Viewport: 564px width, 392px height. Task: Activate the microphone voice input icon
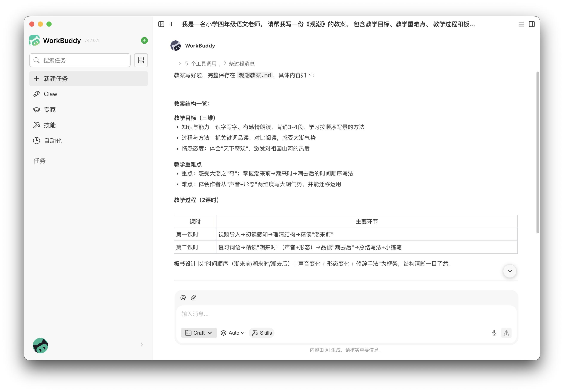tap(494, 333)
